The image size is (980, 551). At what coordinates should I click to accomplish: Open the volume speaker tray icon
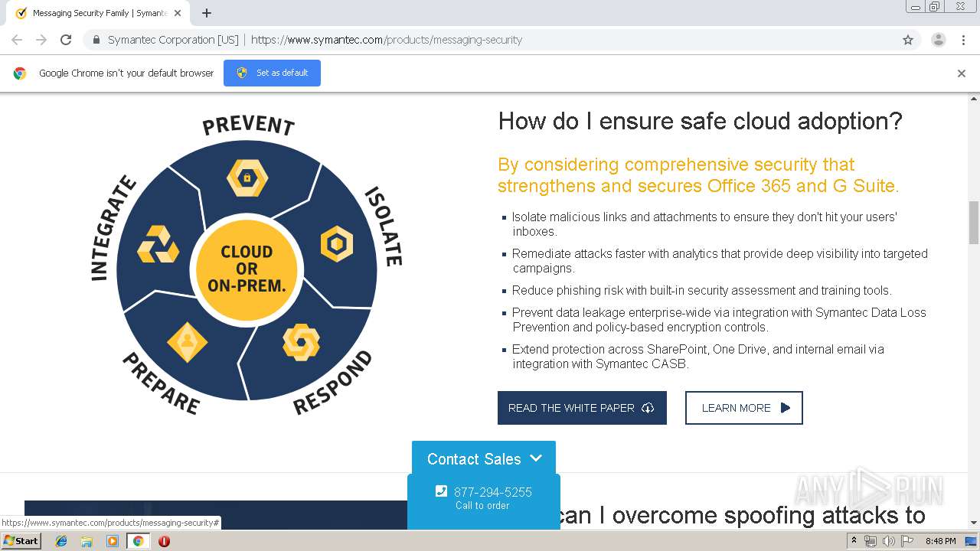coord(888,541)
